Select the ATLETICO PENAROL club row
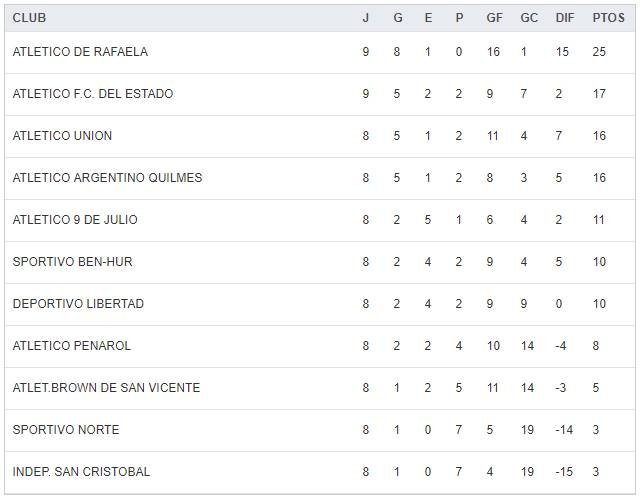The height and width of the screenshot is (499, 640). tap(72, 346)
